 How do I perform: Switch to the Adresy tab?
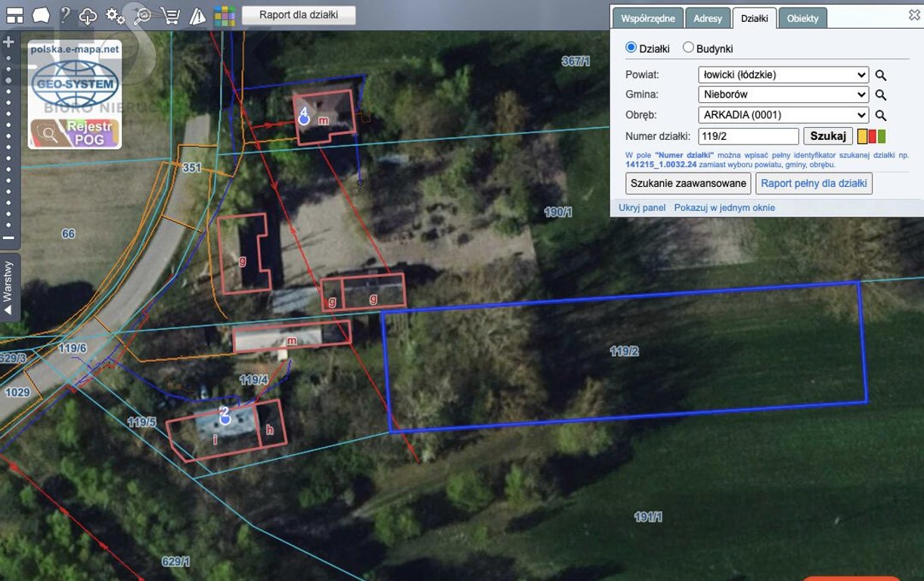[x=708, y=18]
